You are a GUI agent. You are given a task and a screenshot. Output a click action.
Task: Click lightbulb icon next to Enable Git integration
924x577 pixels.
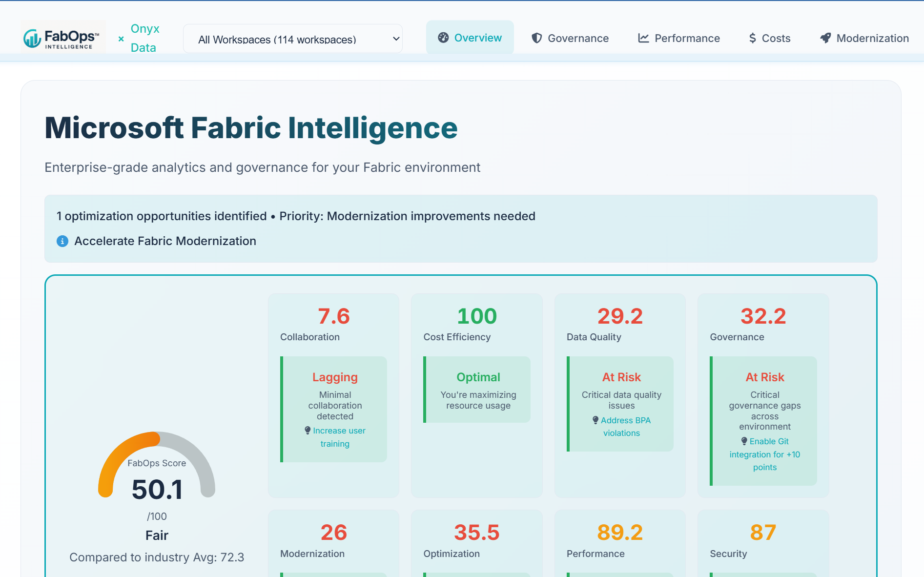(744, 441)
